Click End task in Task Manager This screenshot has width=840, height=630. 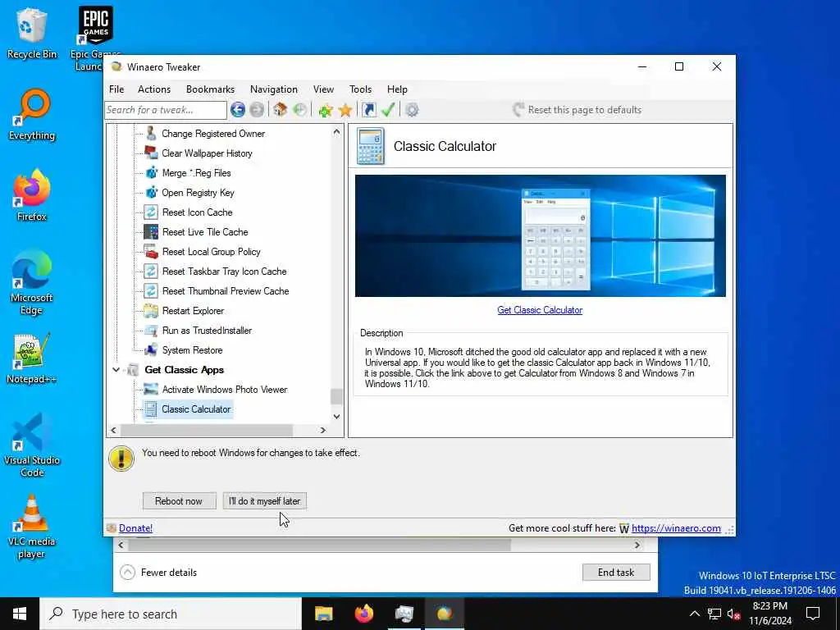tap(616, 572)
